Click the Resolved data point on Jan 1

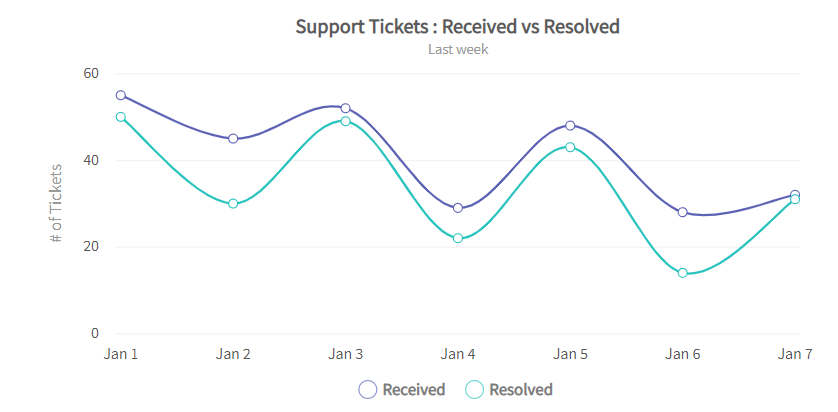121,117
